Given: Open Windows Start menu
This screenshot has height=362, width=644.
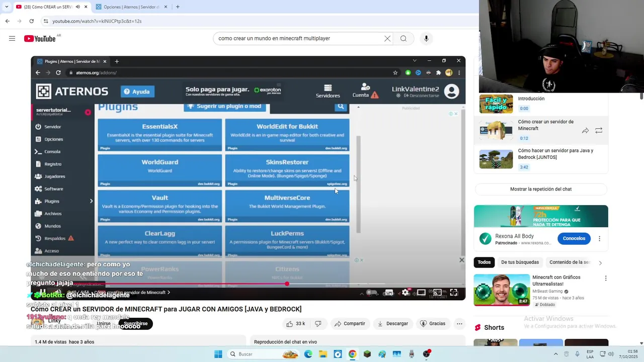Looking at the screenshot, I should [x=218, y=354].
